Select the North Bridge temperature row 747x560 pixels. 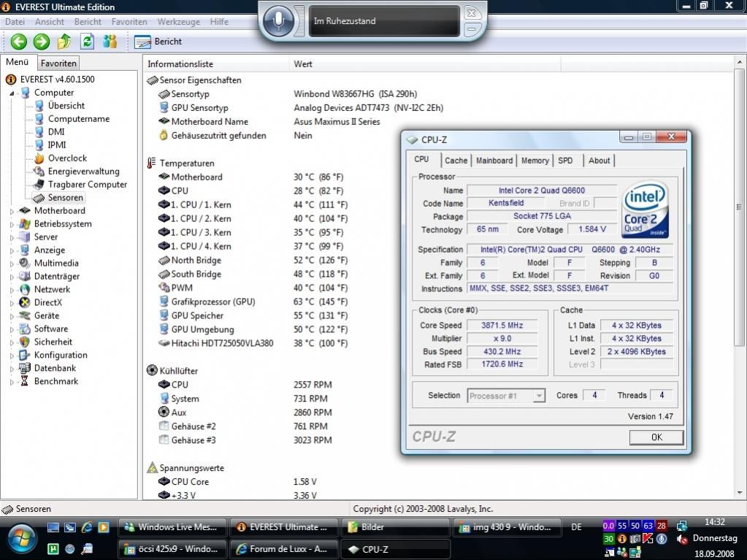pyautogui.click(x=253, y=261)
